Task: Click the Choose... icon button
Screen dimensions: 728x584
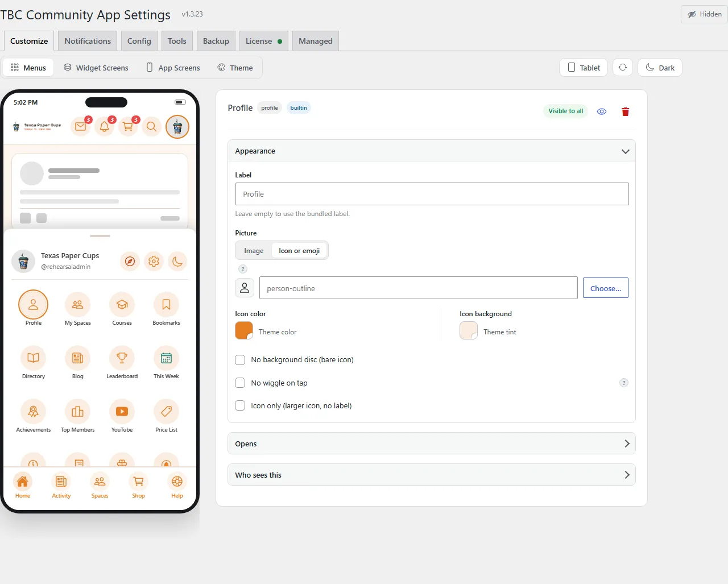Action: (606, 288)
